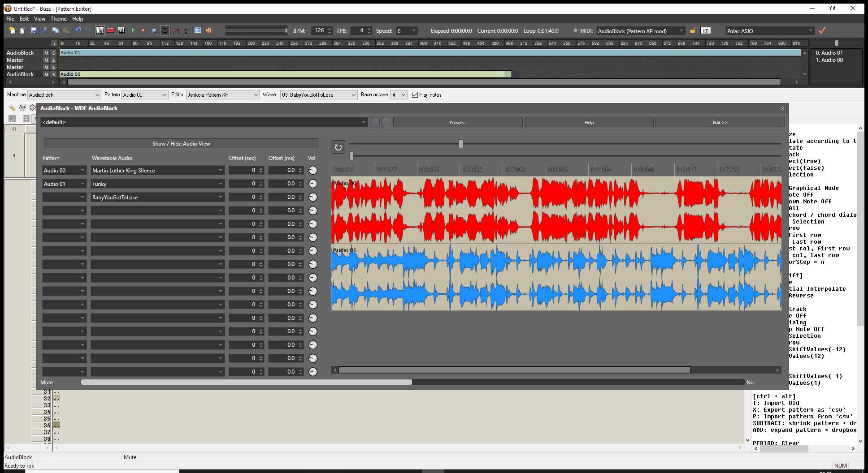Mute the AudioBlock track with its M button
868x473 pixels.
(x=45, y=52)
